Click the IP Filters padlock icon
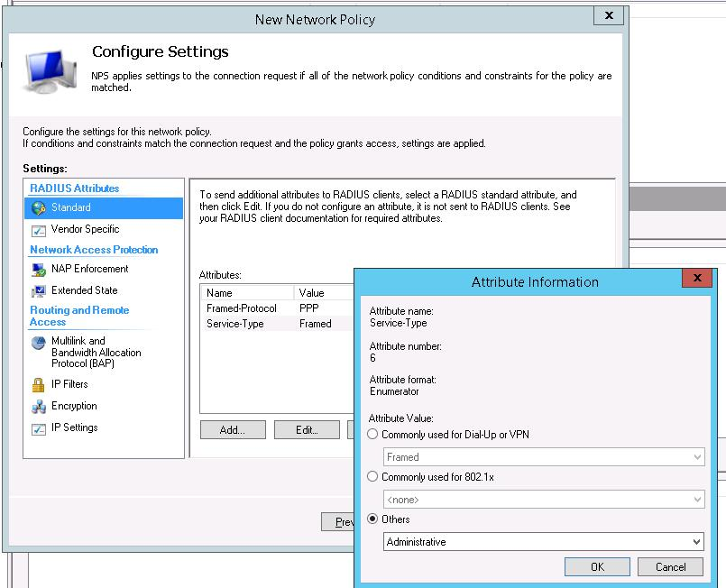This screenshot has width=726, height=588. pyautogui.click(x=38, y=384)
